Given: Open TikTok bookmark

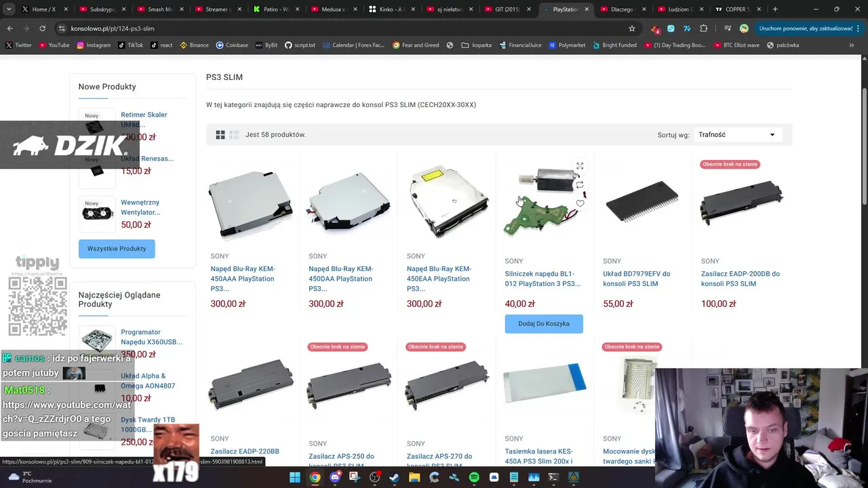Looking at the screenshot, I should click(x=131, y=45).
